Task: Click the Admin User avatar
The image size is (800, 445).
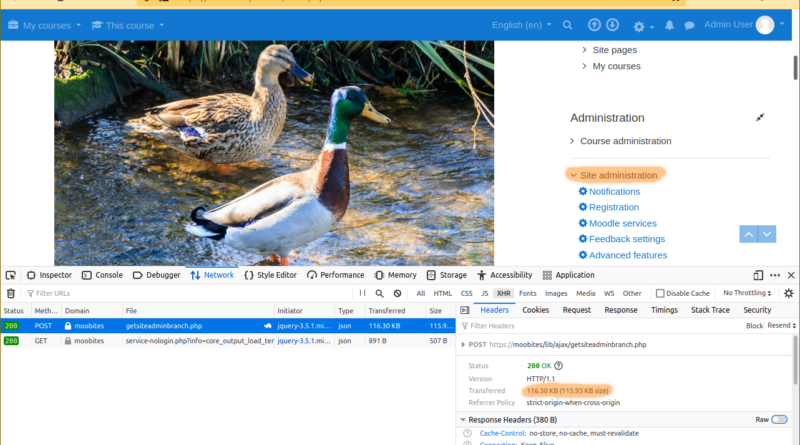Action: pos(765,25)
